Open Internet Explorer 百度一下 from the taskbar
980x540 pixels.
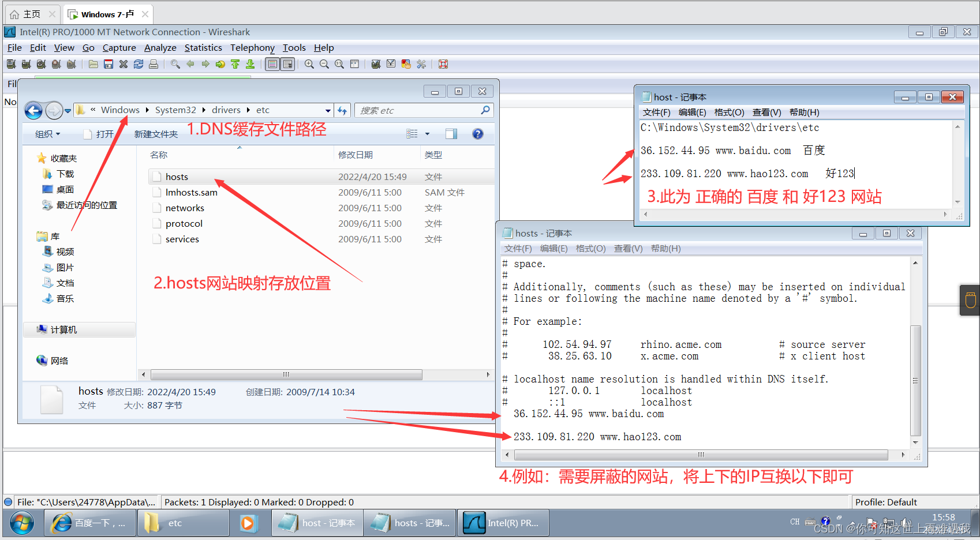point(90,523)
